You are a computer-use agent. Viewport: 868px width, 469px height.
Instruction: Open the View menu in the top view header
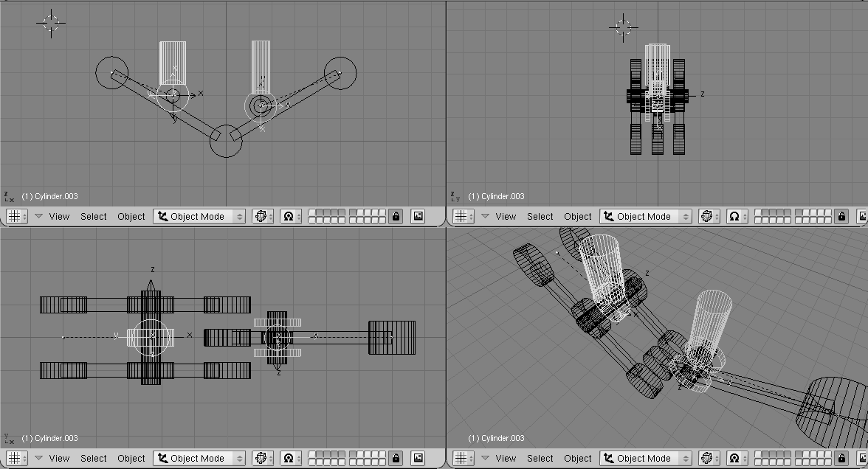(59, 458)
